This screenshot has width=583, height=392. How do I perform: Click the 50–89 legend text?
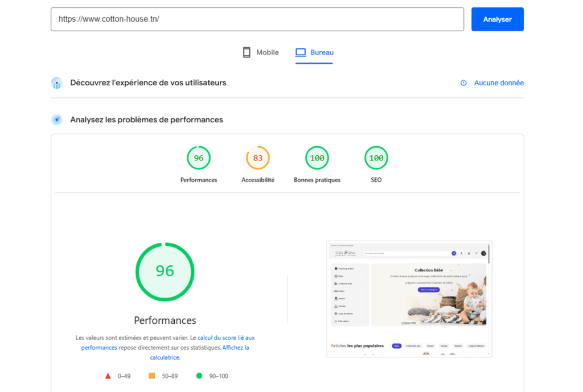click(170, 376)
